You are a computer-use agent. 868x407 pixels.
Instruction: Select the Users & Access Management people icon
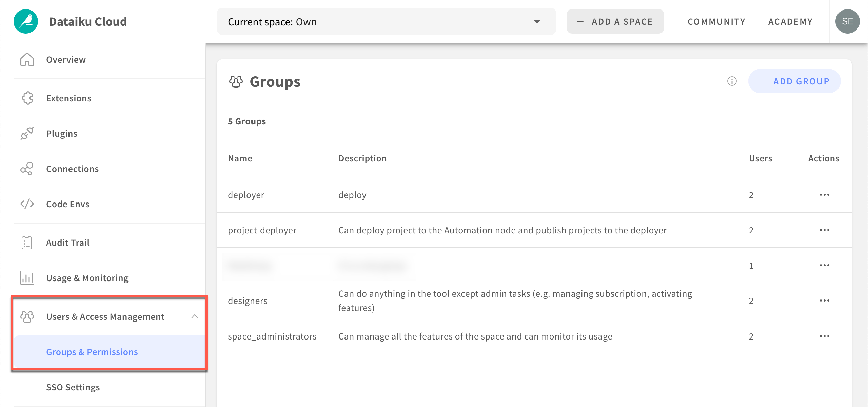[27, 316]
